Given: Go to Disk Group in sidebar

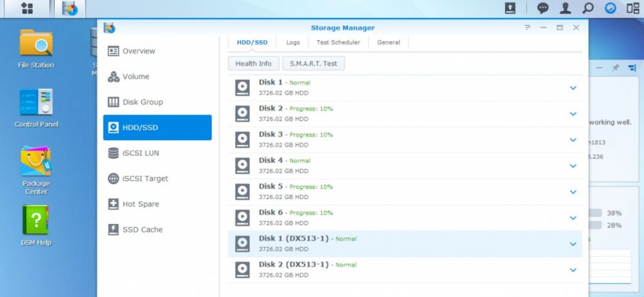Looking at the screenshot, I should pyautogui.click(x=157, y=102).
